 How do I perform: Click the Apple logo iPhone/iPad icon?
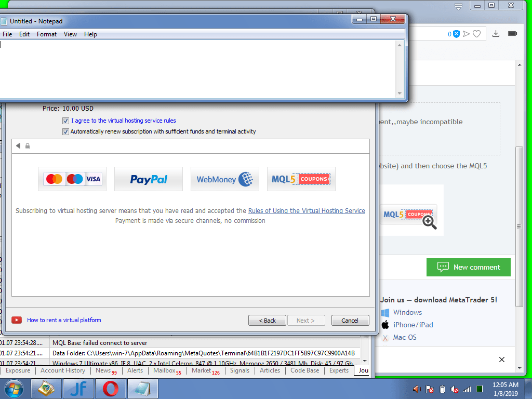[385, 325]
